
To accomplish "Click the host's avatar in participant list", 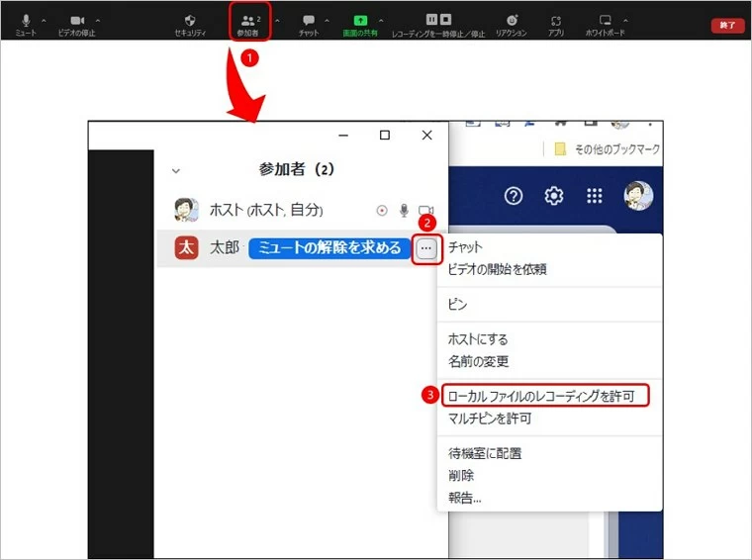I will coord(186,210).
